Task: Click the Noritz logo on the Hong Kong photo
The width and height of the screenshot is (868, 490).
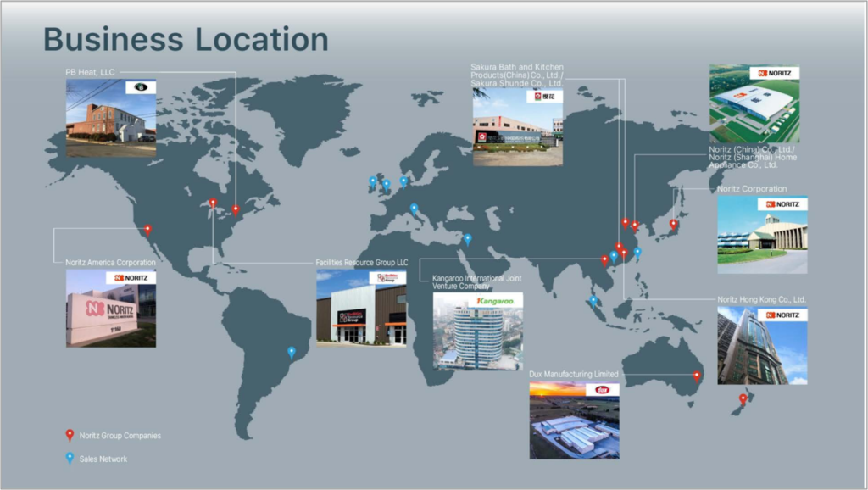Action: [782, 315]
